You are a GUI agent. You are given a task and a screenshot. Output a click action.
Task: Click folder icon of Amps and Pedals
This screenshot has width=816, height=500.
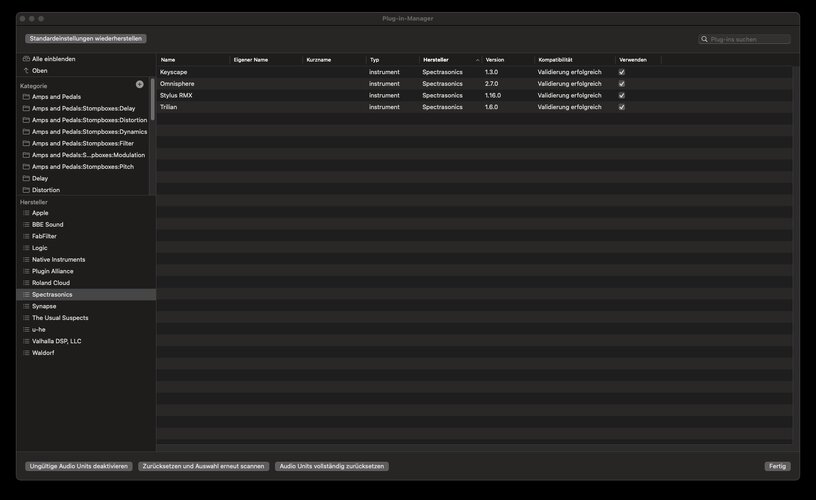click(26, 97)
